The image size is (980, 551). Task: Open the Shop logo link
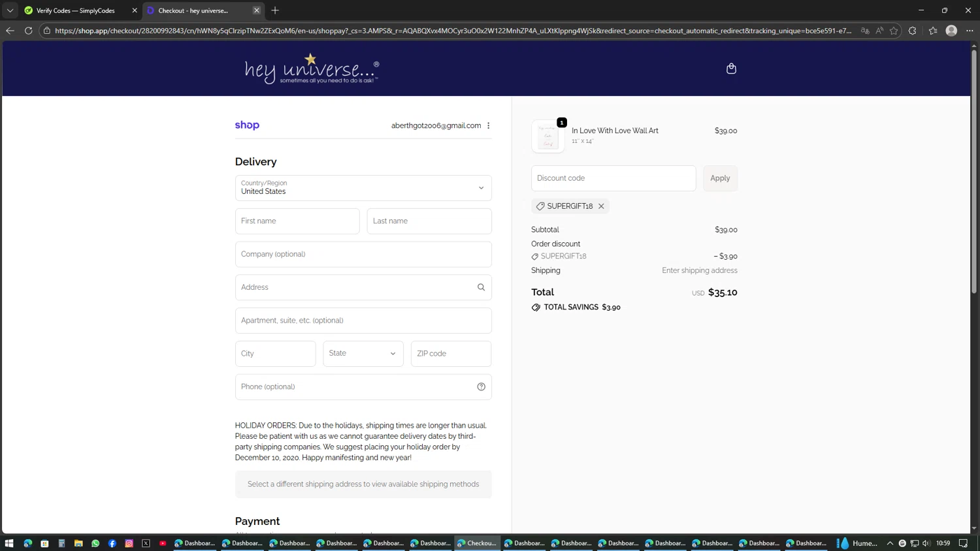[x=247, y=125]
